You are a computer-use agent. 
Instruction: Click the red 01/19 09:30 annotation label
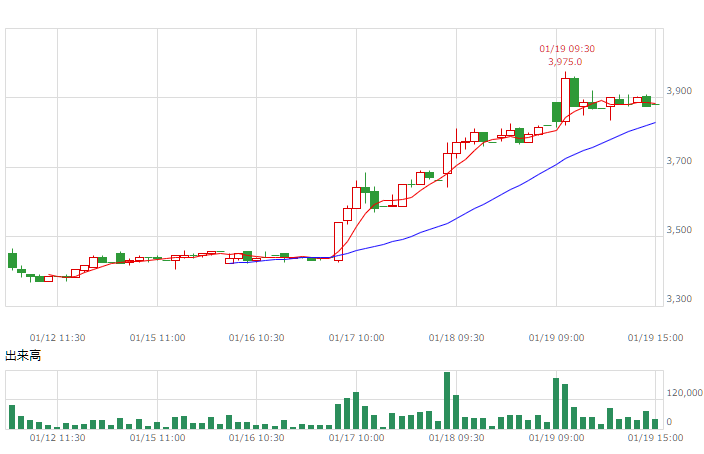click(x=567, y=48)
